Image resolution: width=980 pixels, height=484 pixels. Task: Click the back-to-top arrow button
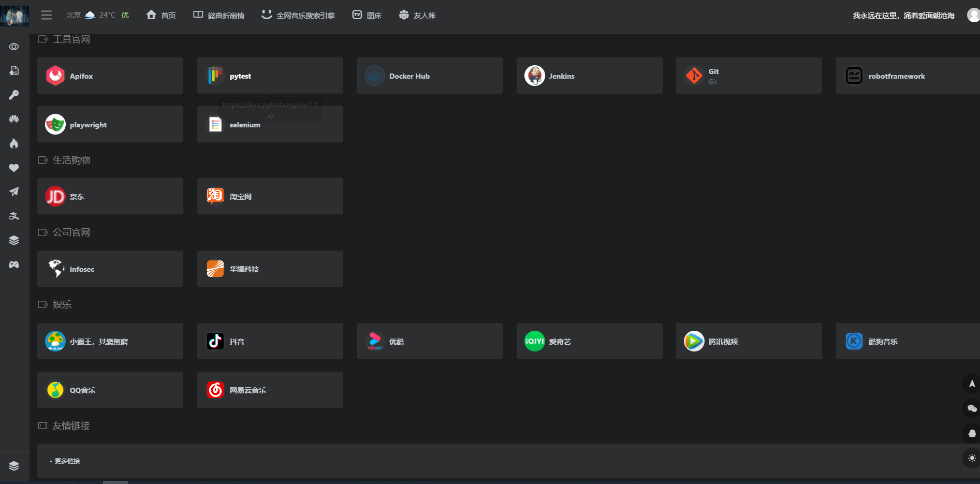click(x=972, y=384)
